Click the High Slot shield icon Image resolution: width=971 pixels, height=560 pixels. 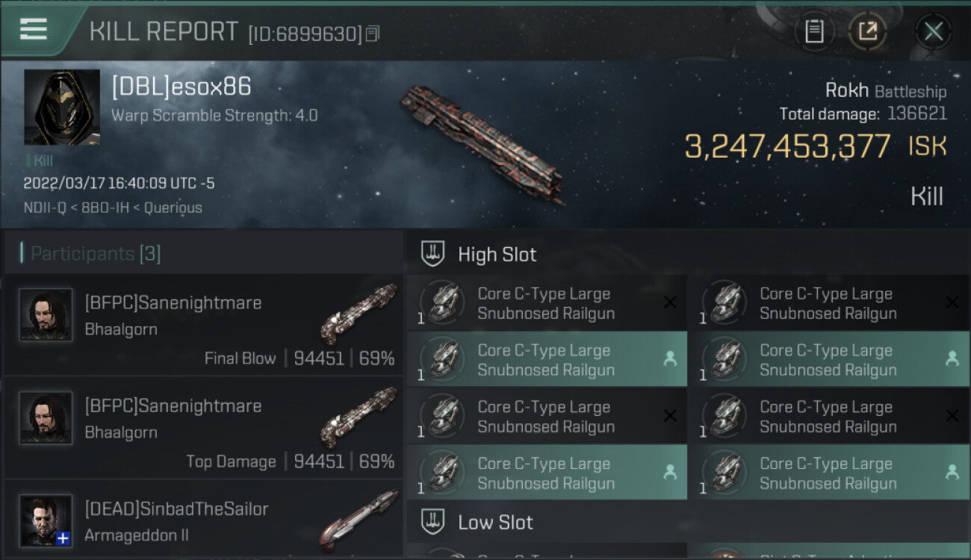tap(433, 254)
